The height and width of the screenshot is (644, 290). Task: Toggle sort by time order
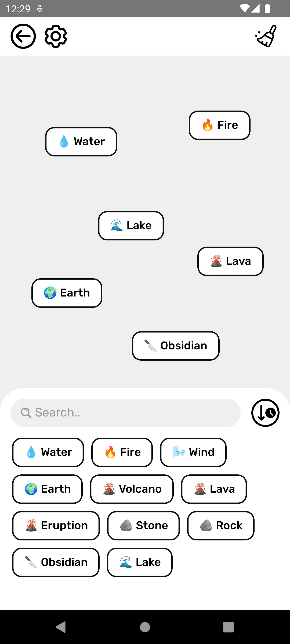(x=265, y=413)
